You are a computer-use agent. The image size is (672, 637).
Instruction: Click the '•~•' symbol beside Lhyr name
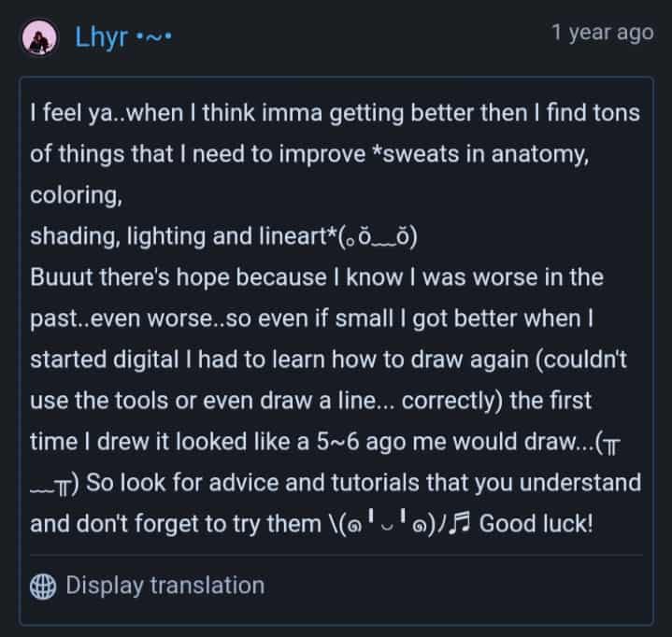(x=153, y=37)
